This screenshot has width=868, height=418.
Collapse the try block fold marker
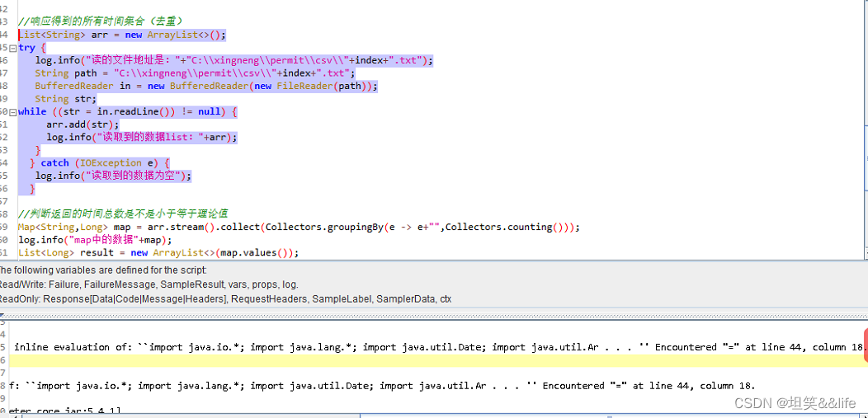coord(13,48)
